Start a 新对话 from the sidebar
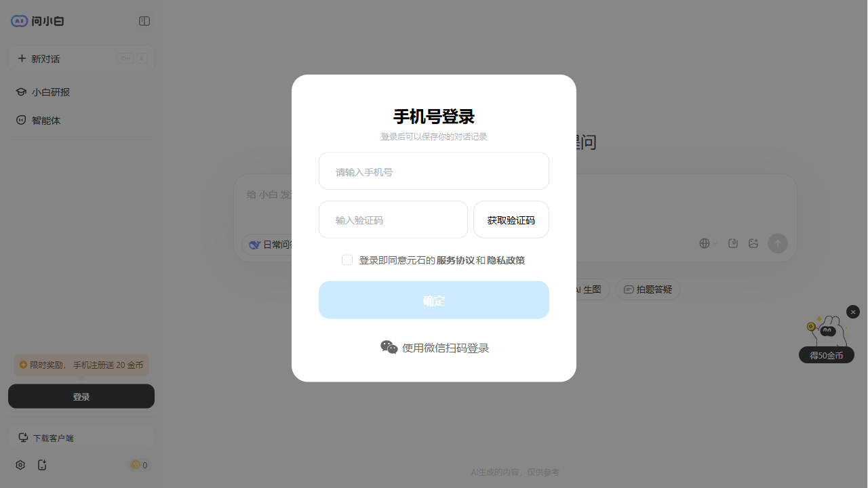Screen dimensions: 868x488 pos(46,59)
